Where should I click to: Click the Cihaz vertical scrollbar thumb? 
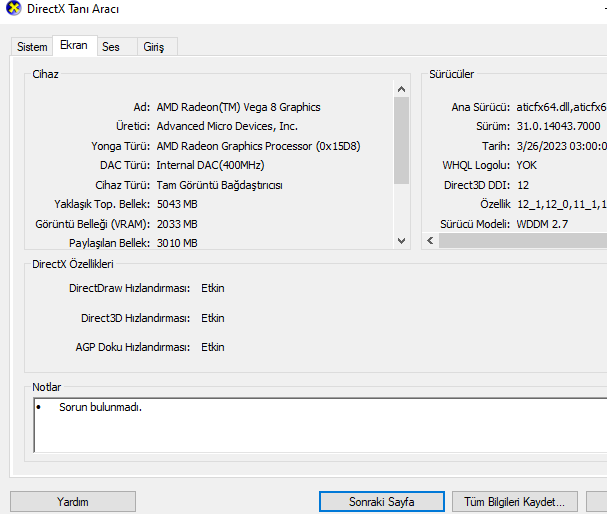tap(401, 140)
